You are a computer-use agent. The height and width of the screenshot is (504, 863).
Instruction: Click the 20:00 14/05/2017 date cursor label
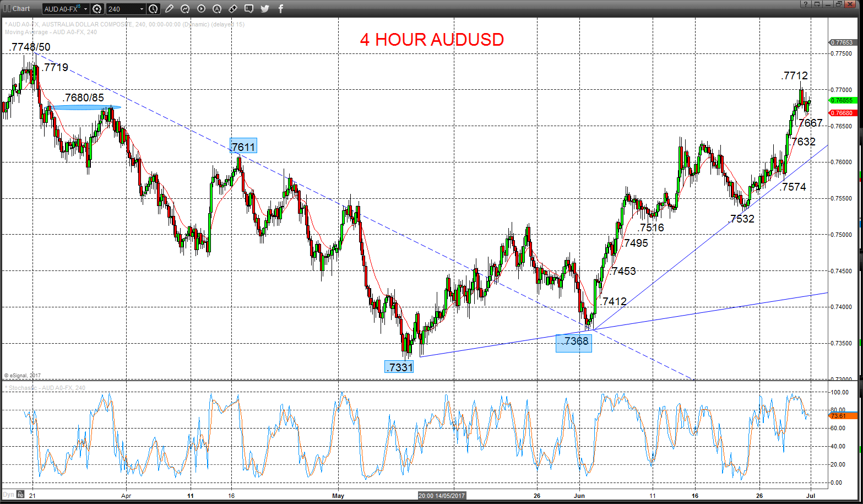(442, 495)
